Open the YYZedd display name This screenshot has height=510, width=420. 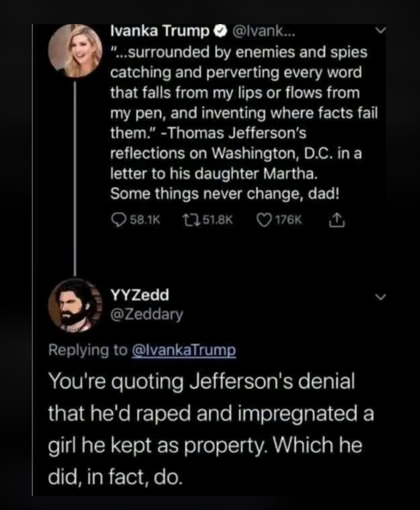(140, 295)
